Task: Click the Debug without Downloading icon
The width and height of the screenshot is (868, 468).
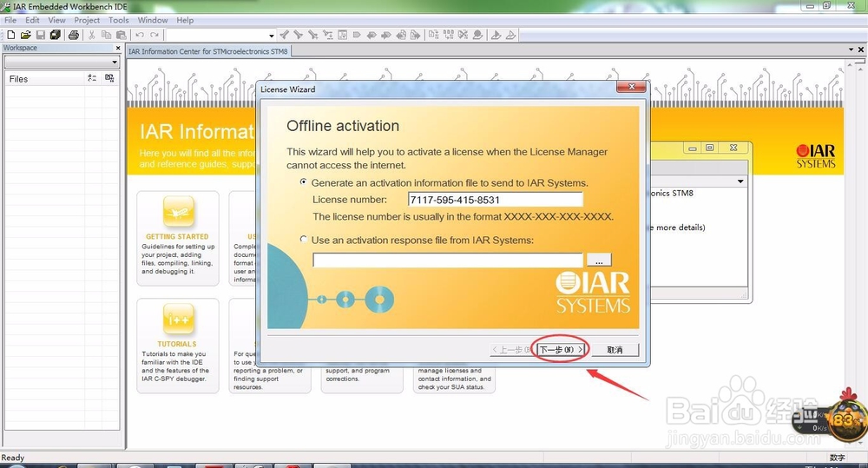Action: pos(510,35)
